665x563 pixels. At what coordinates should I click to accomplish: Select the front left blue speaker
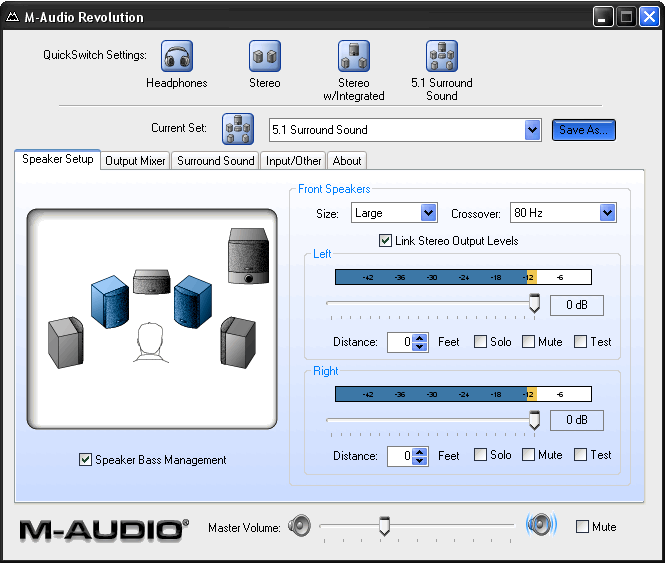110,301
